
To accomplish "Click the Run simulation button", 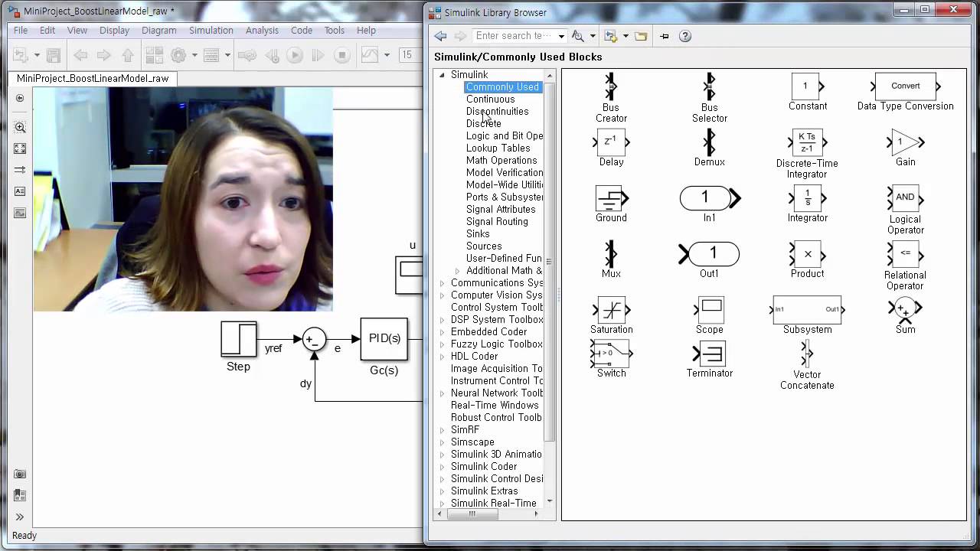I will click(295, 55).
